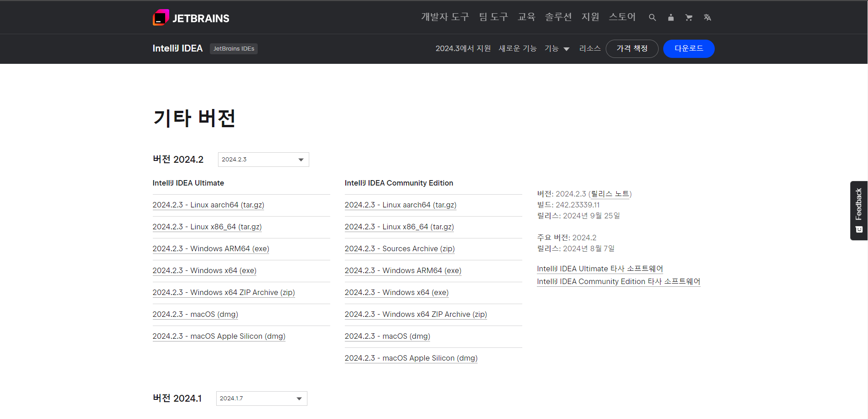Screen dimensions: 868x419
Task: Open the 스토어 menu
Action: tap(622, 17)
